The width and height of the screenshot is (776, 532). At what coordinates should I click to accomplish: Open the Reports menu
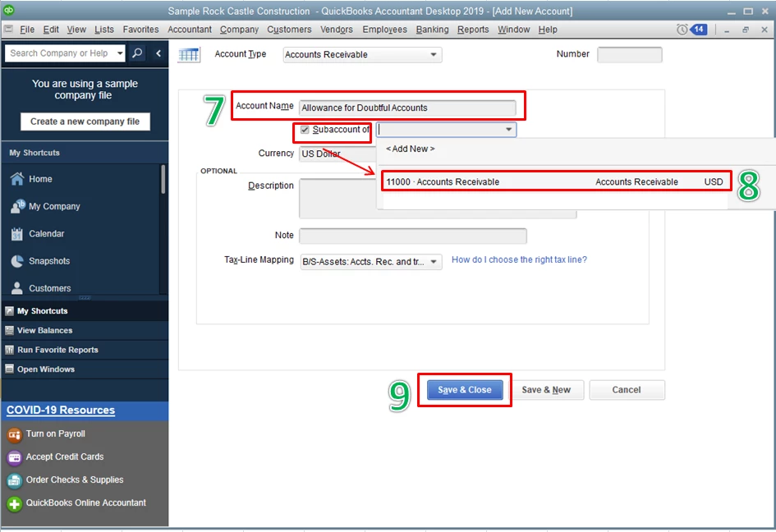tap(473, 30)
